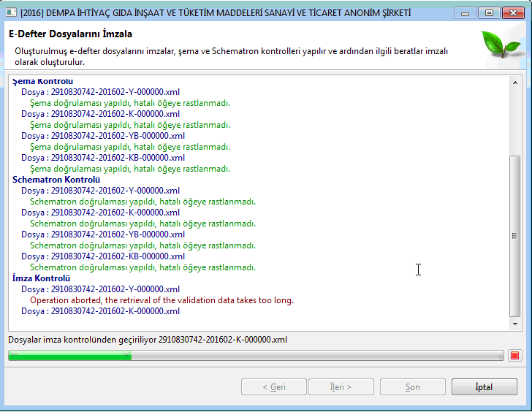Select the Schematron Kontrolü section header

(56, 180)
